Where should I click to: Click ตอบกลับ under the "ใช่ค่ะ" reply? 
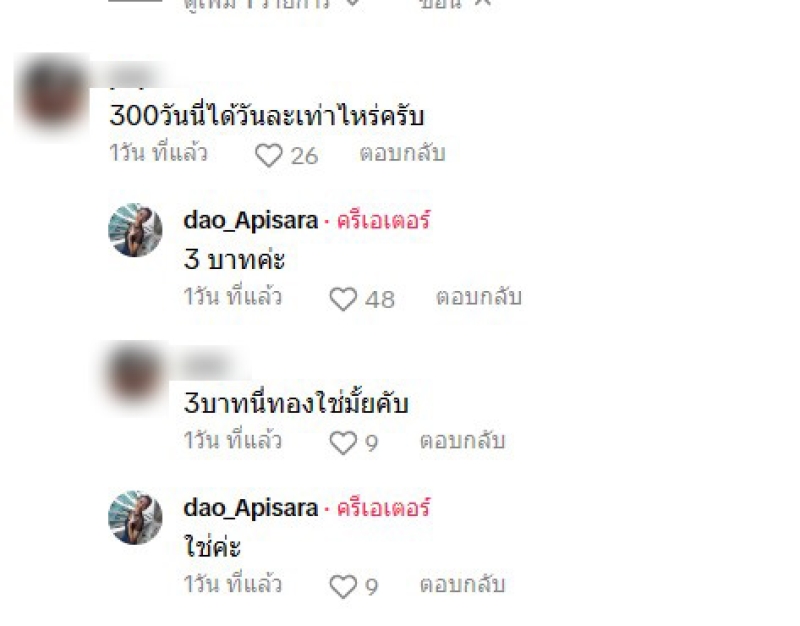point(462,585)
